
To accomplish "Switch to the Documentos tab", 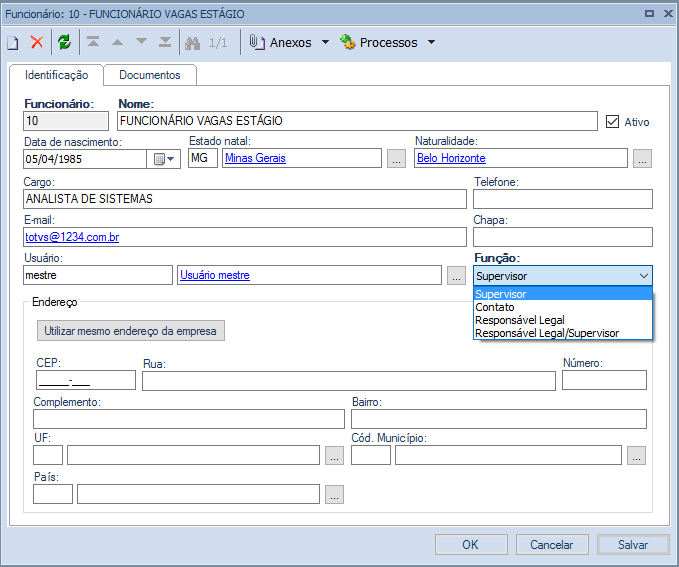I will (150, 75).
